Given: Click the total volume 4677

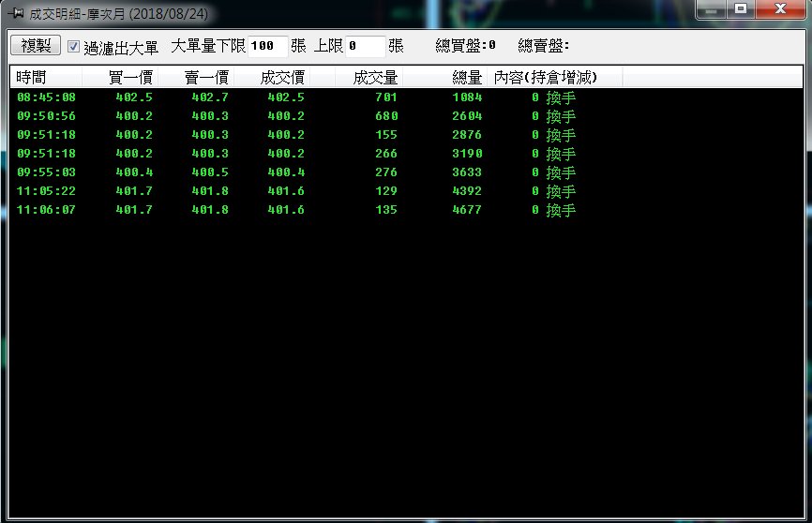Looking at the screenshot, I should (467, 210).
